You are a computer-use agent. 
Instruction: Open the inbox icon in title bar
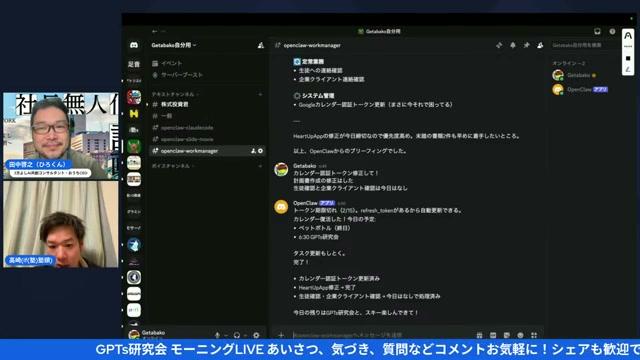coord(597,31)
